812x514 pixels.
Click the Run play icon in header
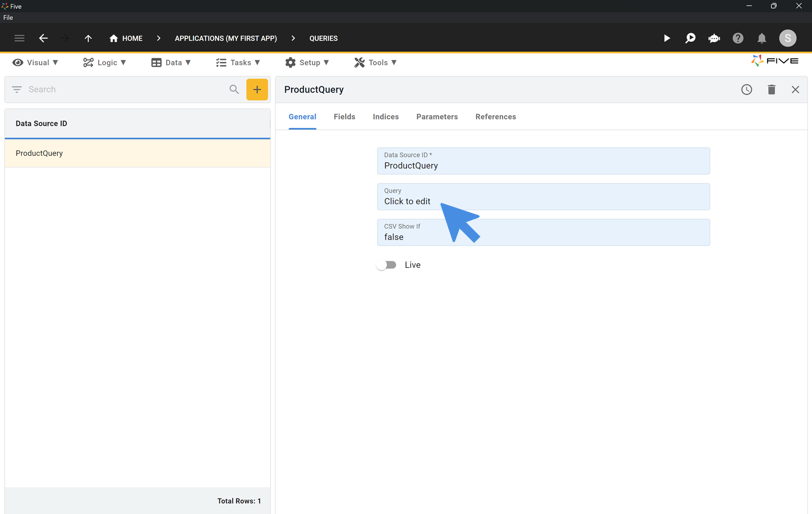(x=667, y=38)
